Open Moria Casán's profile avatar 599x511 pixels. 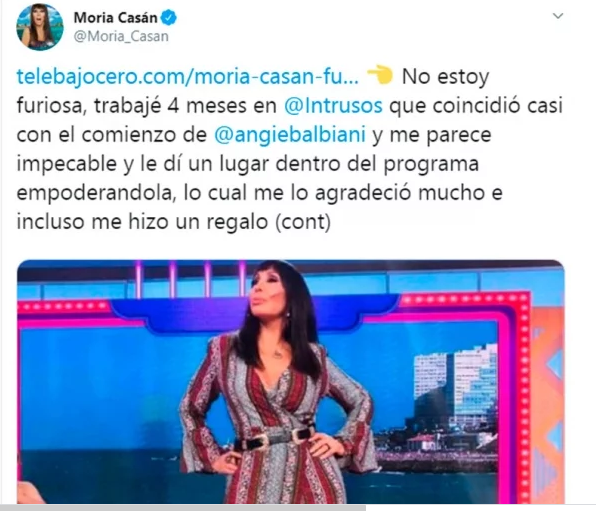click(x=39, y=27)
